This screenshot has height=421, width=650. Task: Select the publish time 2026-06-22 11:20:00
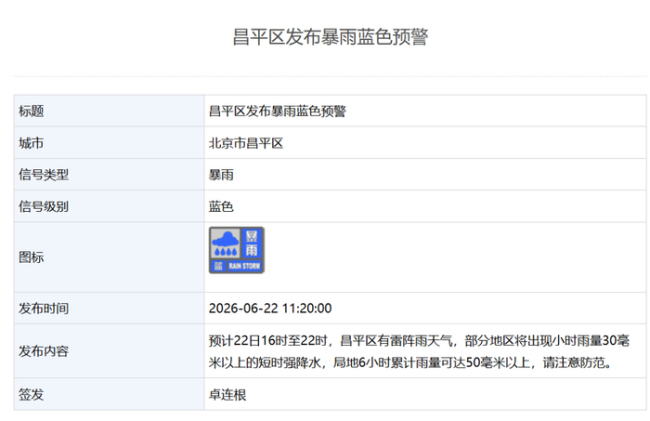(270, 308)
